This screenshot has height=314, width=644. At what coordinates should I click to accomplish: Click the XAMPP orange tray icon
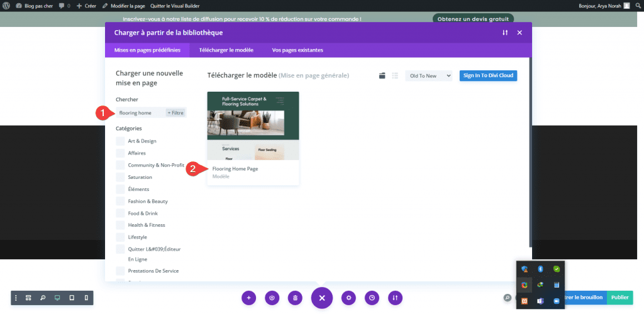524,301
